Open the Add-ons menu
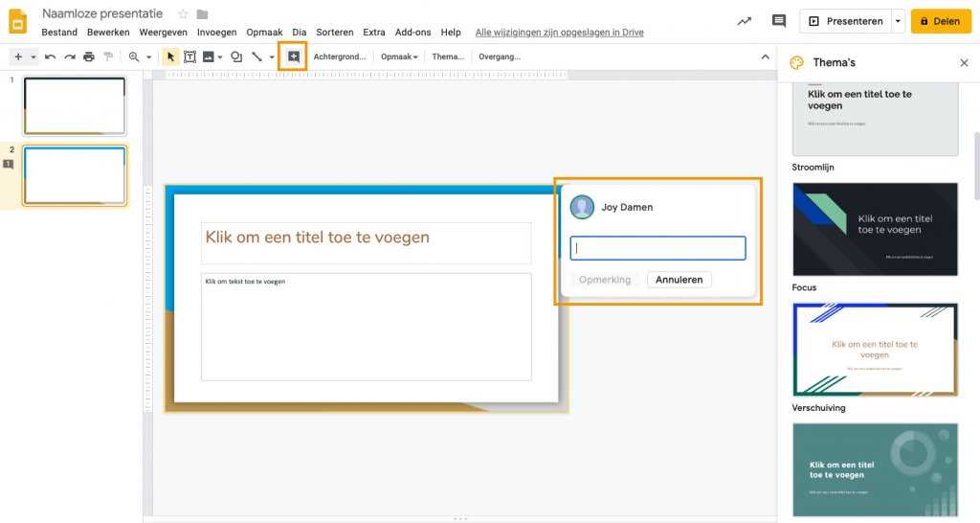980x523 pixels. click(412, 33)
